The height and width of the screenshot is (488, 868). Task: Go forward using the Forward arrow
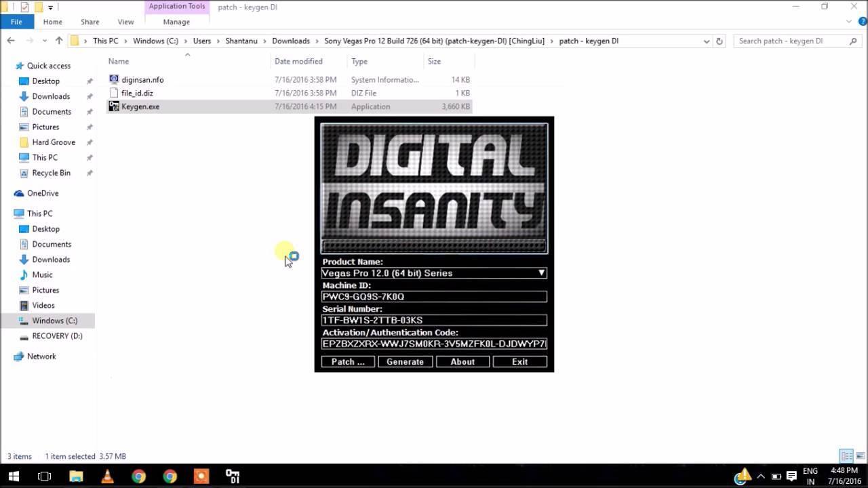(x=29, y=41)
